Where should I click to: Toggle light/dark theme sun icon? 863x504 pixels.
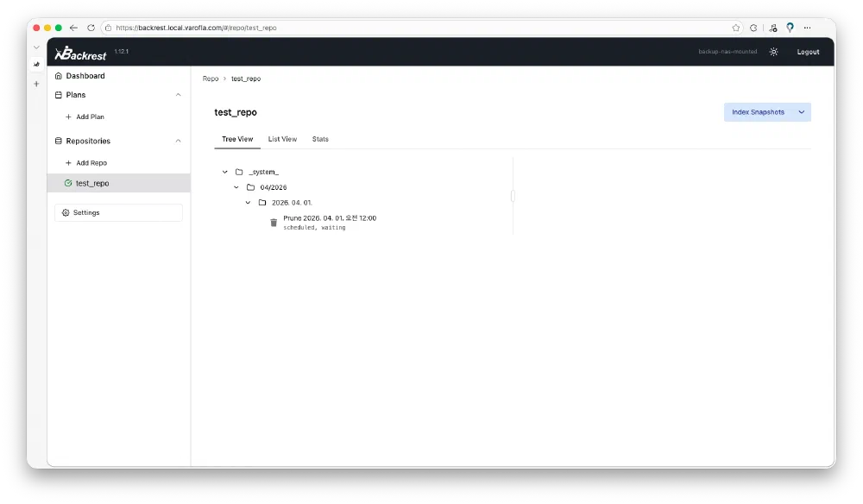(x=774, y=52)
